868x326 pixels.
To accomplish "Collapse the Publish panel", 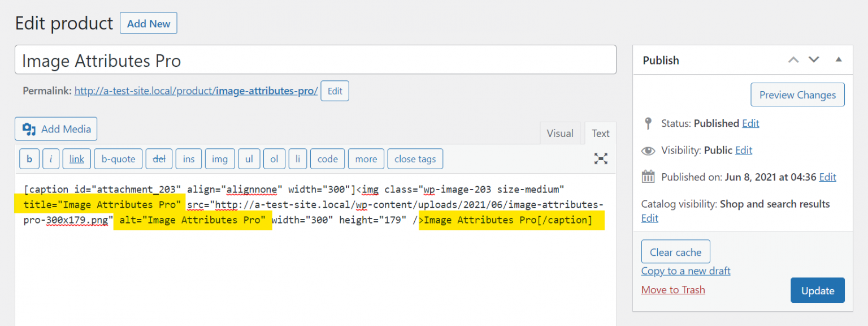I will [x=838, y=59].
